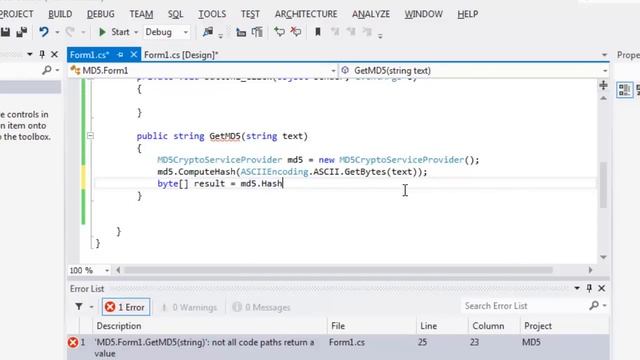The image size is (640, 360).
Task: Sort by the Column column header
Action: pyautogui.click(x=494, y=326)
